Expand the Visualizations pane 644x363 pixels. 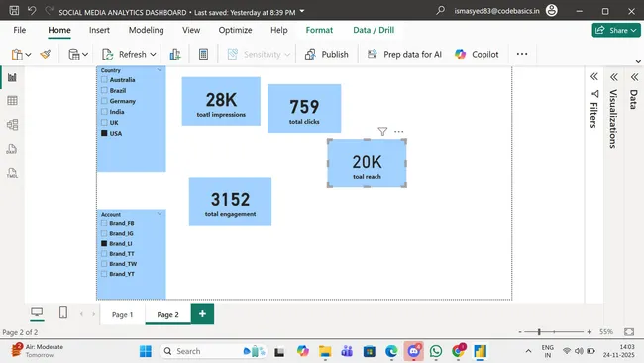613,77
